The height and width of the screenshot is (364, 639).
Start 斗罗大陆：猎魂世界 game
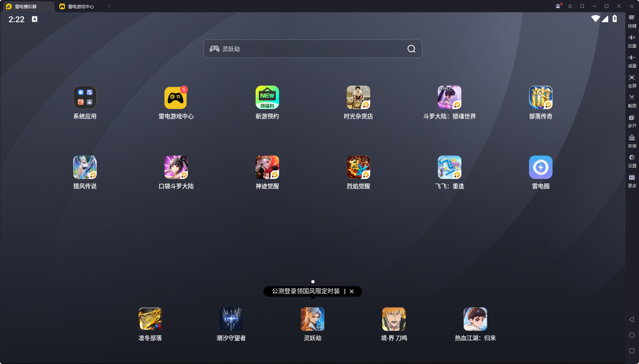[449, 97]
